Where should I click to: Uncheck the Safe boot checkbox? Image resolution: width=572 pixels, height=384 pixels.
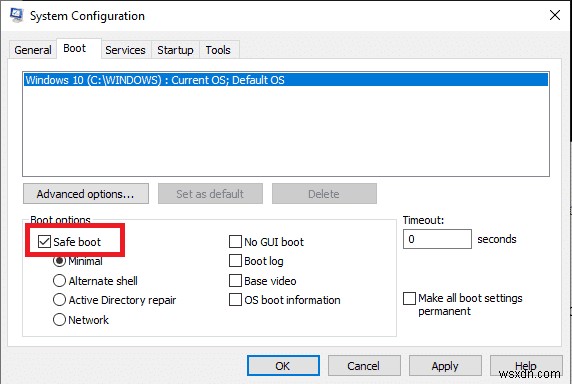coord(45,241)
